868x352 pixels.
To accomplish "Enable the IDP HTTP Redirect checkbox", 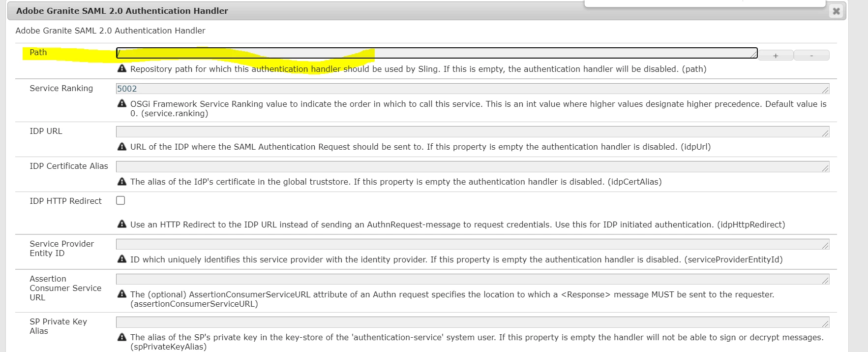I will [x=120, y=200].
